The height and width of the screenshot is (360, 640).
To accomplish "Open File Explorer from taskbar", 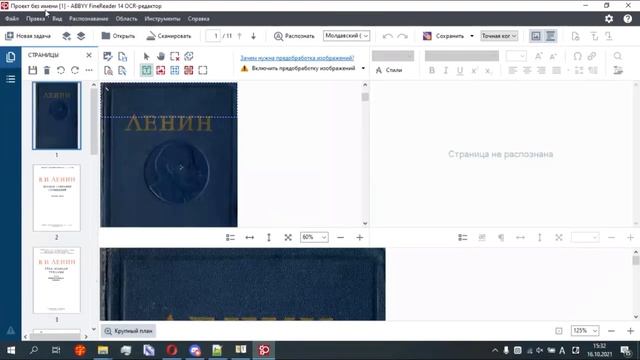I will (103, 350).
